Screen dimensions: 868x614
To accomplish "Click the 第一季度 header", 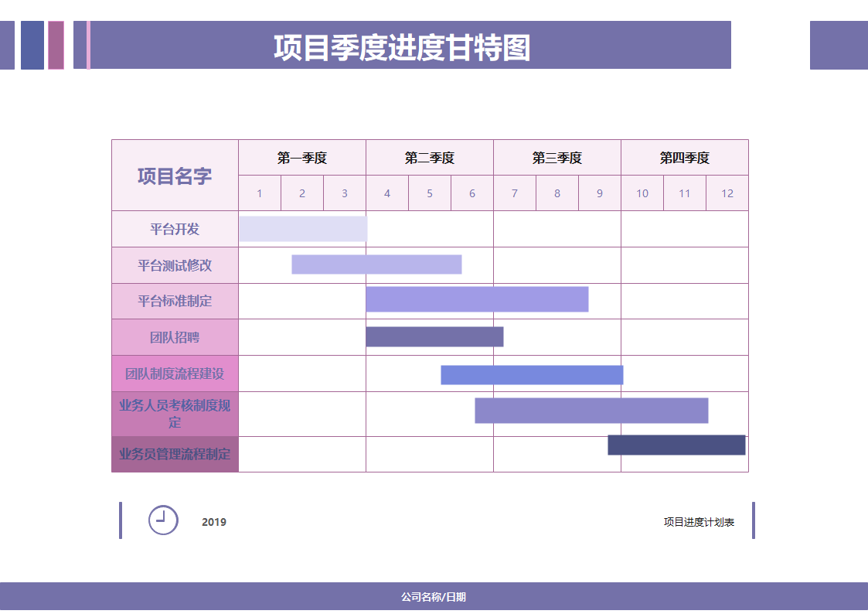I will click(x=302, y=158).
